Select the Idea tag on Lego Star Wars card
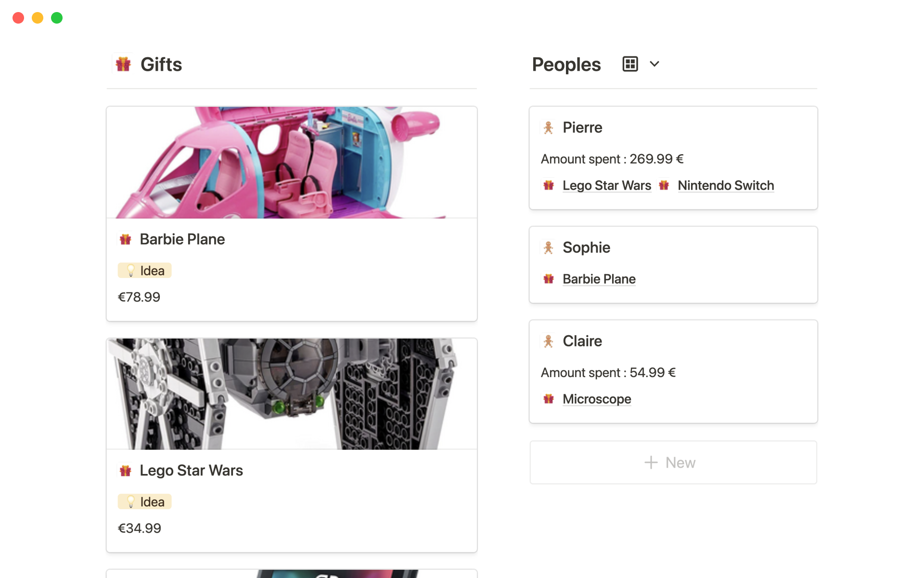The height and width of the screenshot is (578, 924). [145, 502]
